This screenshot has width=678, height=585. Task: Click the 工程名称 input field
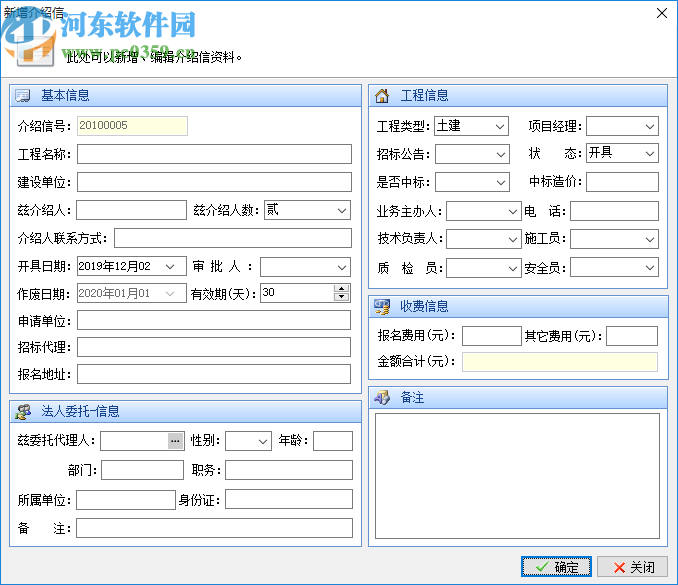tap(214, 154)
